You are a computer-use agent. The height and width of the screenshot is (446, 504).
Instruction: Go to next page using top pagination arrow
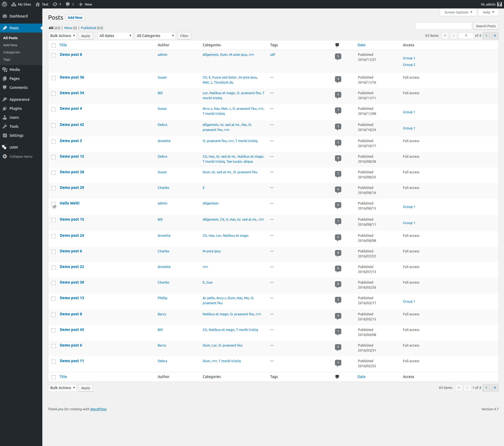486,35
